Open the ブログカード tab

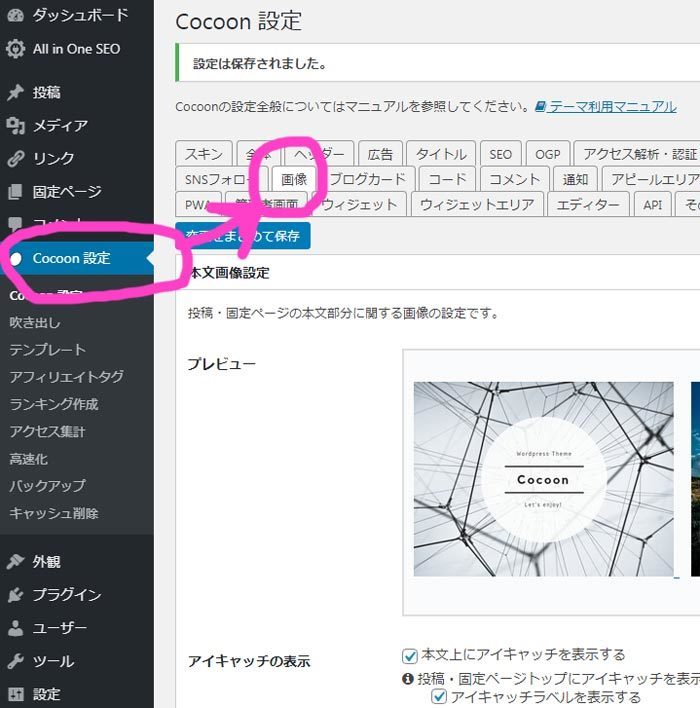click(x=367, y=179)
